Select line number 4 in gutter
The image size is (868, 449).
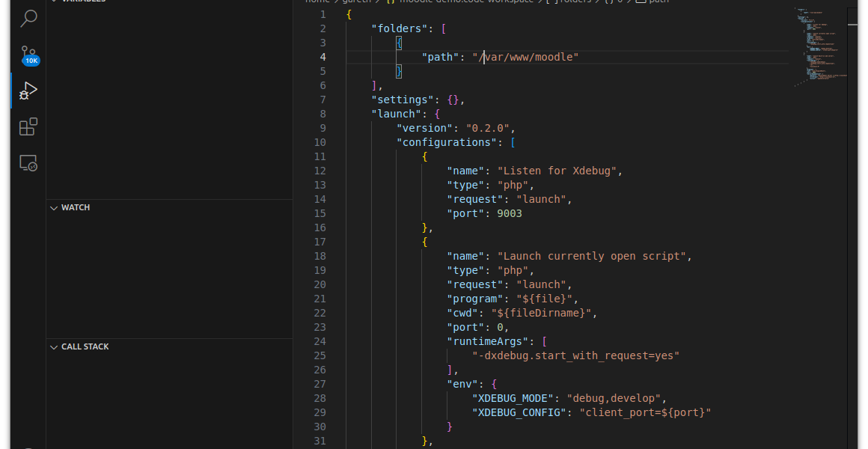(x=323, y=57)
